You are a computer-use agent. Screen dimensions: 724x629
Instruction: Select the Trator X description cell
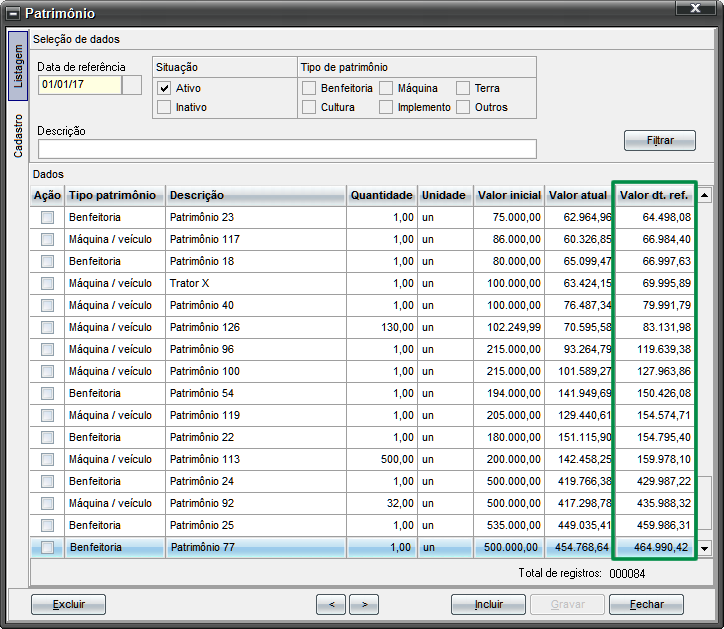(256, 283)
